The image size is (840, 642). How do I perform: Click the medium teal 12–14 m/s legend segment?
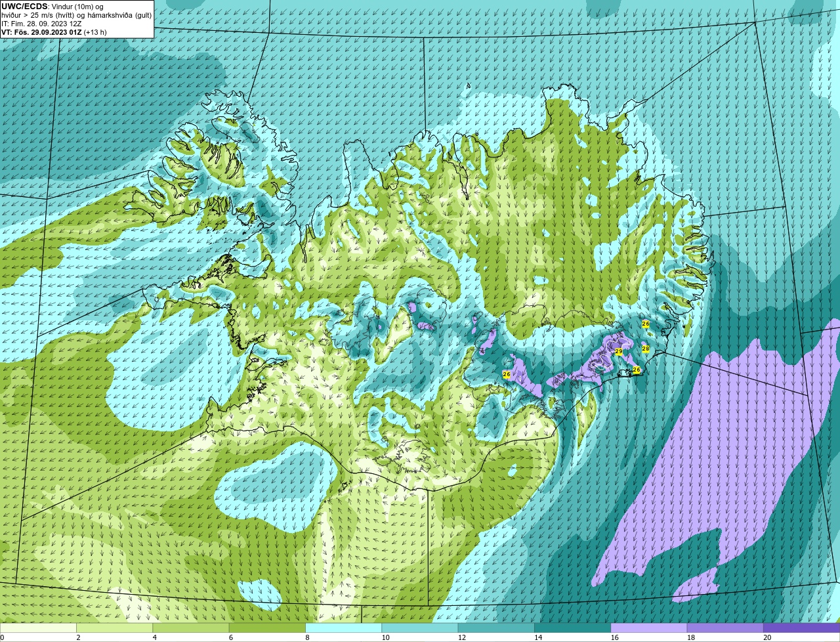[496, 628]
